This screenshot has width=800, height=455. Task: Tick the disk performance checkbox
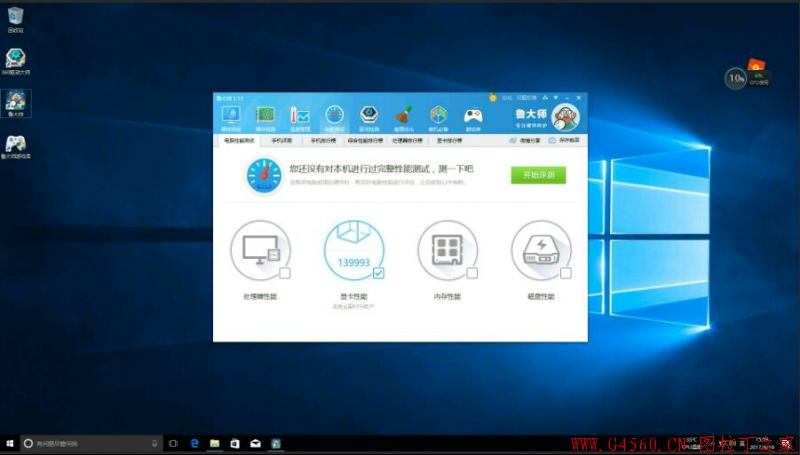566,273
